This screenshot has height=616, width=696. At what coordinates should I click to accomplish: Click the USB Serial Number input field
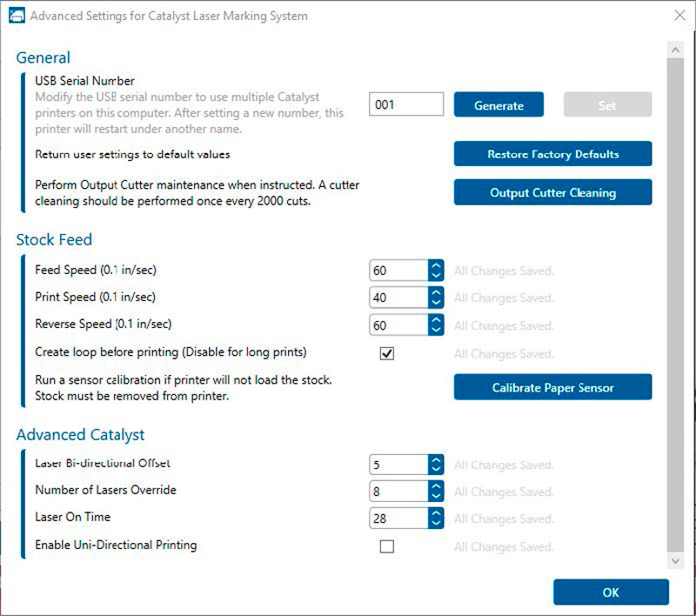tap(406, 104)
